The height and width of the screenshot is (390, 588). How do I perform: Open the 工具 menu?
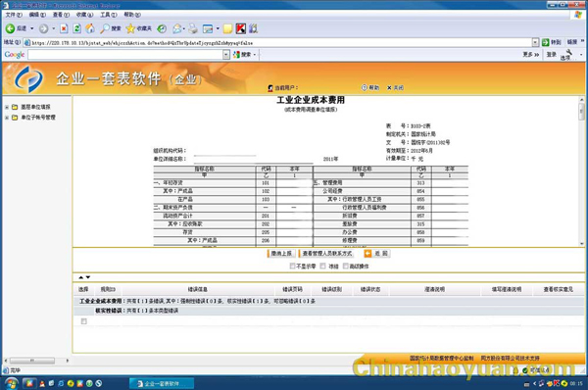[x=109, y=15]
